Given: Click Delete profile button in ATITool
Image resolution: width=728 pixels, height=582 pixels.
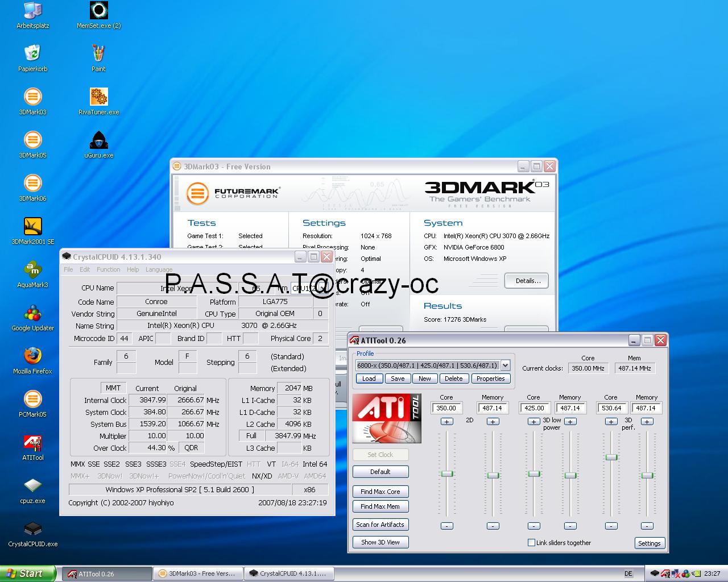Looking at the screenshot, I should tap(453, 379).
